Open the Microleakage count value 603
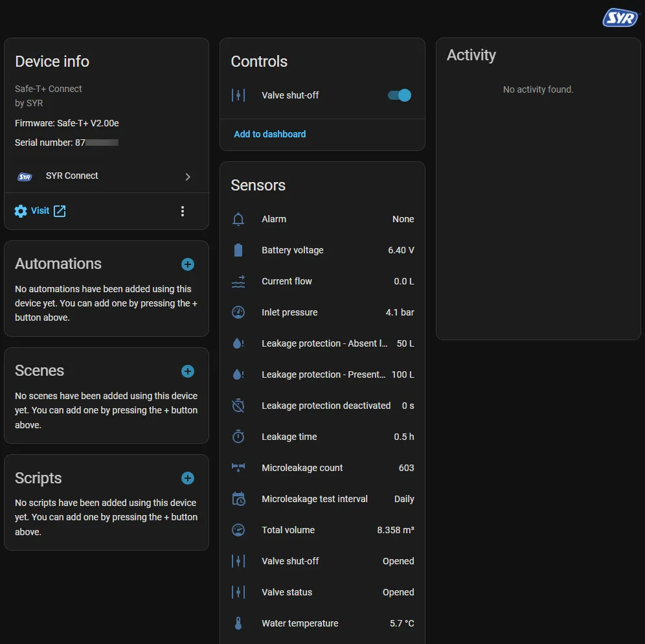645x644 pixels. (x=406, y=468)
